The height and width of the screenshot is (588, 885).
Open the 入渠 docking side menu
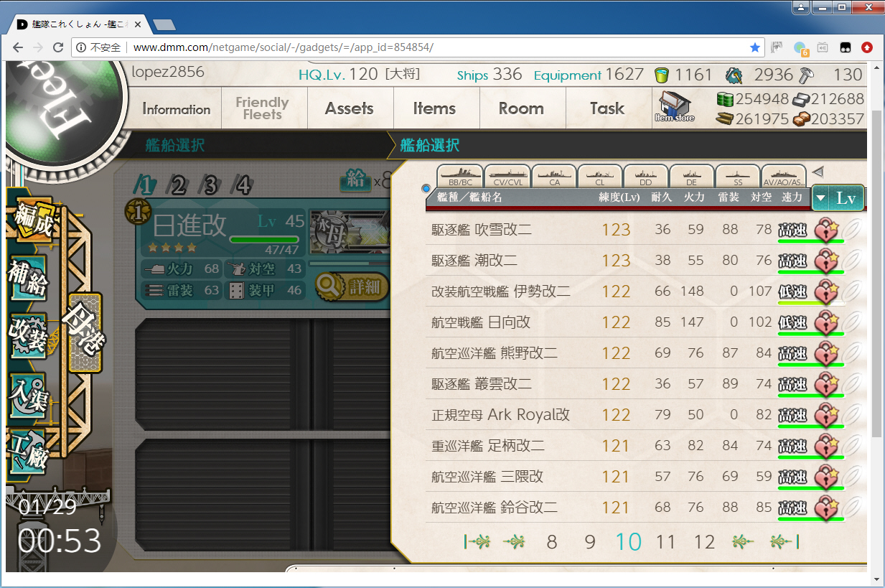tap(29, 395)
